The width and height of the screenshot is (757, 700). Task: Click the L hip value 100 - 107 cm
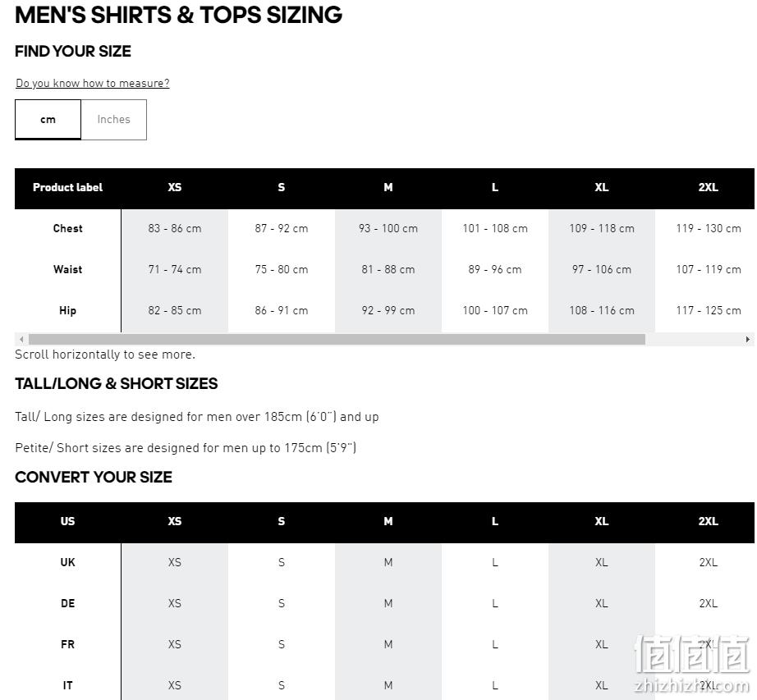click(x=495, y=311)
